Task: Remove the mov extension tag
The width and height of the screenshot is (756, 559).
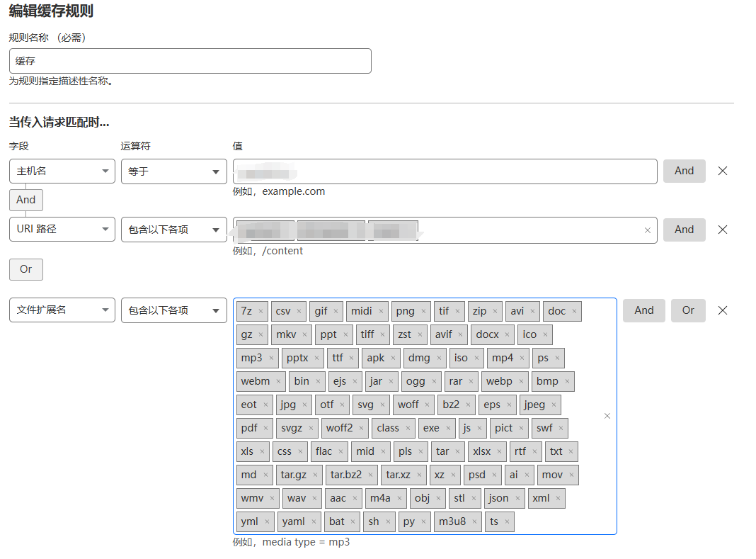Action: pos(571,475)
